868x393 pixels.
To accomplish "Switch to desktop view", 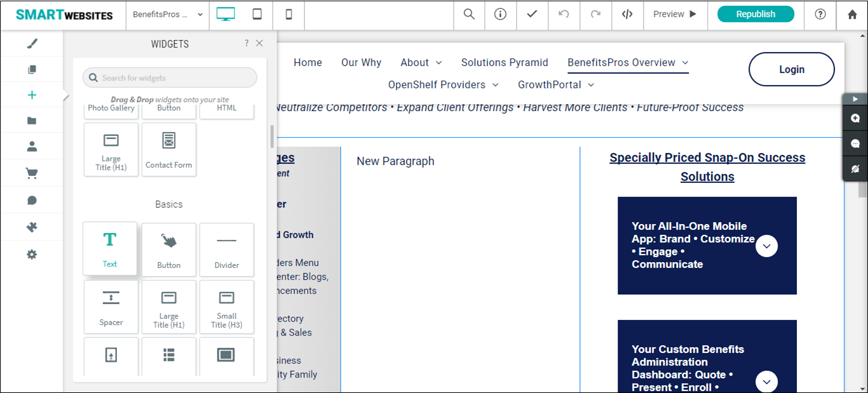I will (x=226, y=14).
